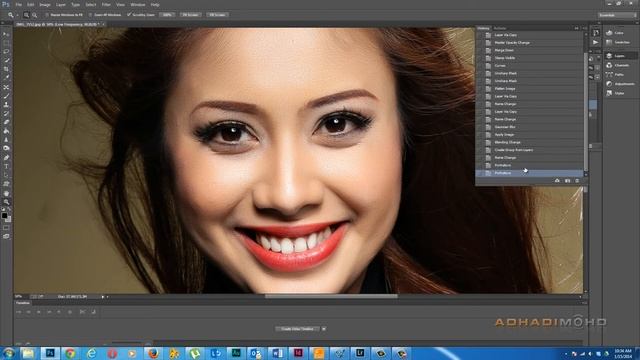Enable Zoom All Windows checkbox
This screenshot has height=360, width=640.
(x=91, y=15)
